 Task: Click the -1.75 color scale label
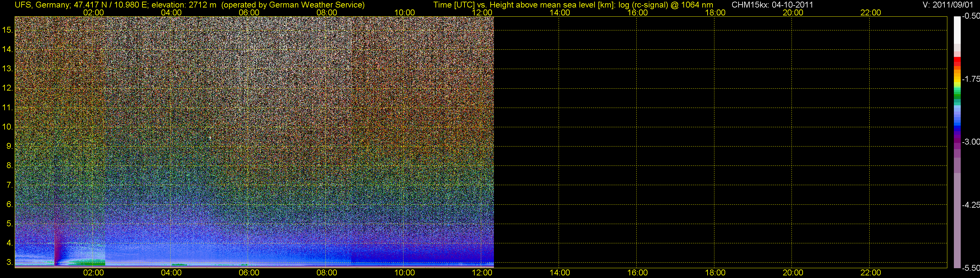(971, 79)
